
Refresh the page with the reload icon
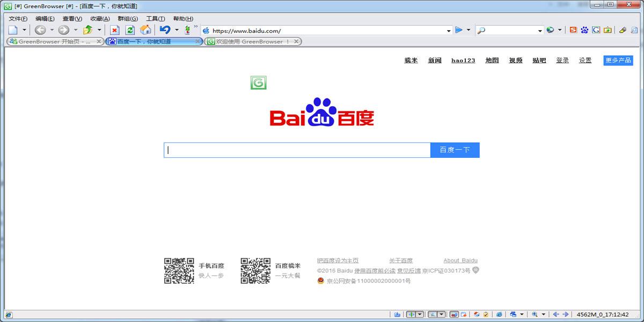tap(130, 30)
